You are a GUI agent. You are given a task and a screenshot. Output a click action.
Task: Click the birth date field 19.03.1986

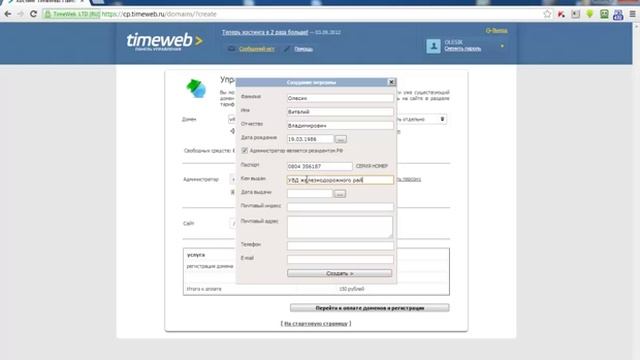[x=310, y=139]
